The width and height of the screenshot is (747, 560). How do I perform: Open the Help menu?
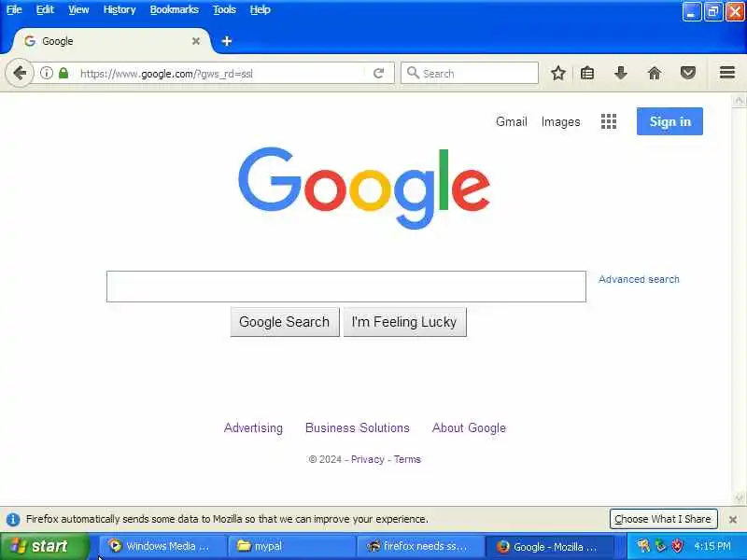[261, 9]
